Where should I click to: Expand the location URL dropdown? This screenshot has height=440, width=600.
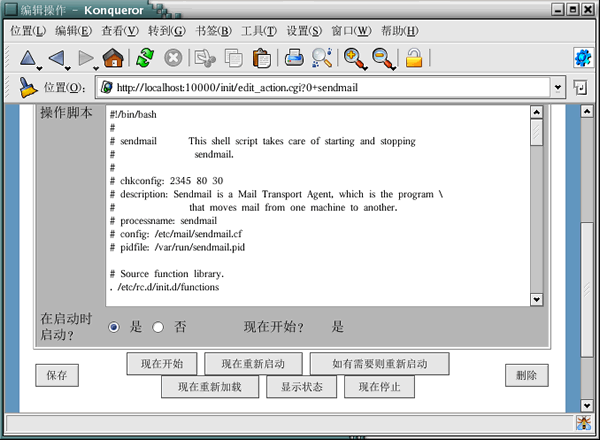pos(558,88)
